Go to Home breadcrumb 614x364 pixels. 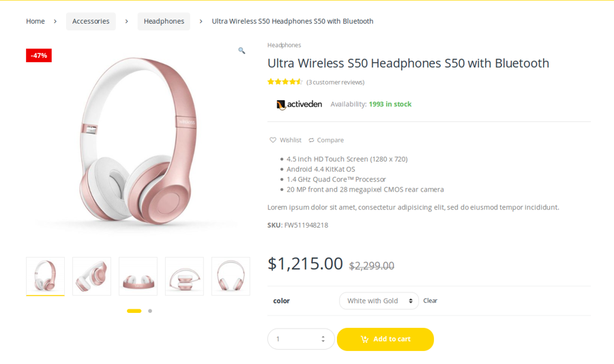point(35,21)
